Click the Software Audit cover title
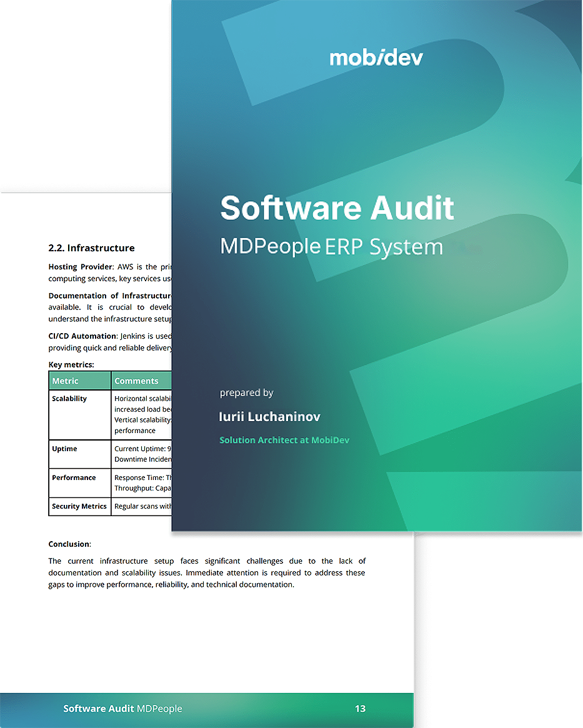Screen dimensions: 583x728 pyautogui.click(x=337, y=208)
